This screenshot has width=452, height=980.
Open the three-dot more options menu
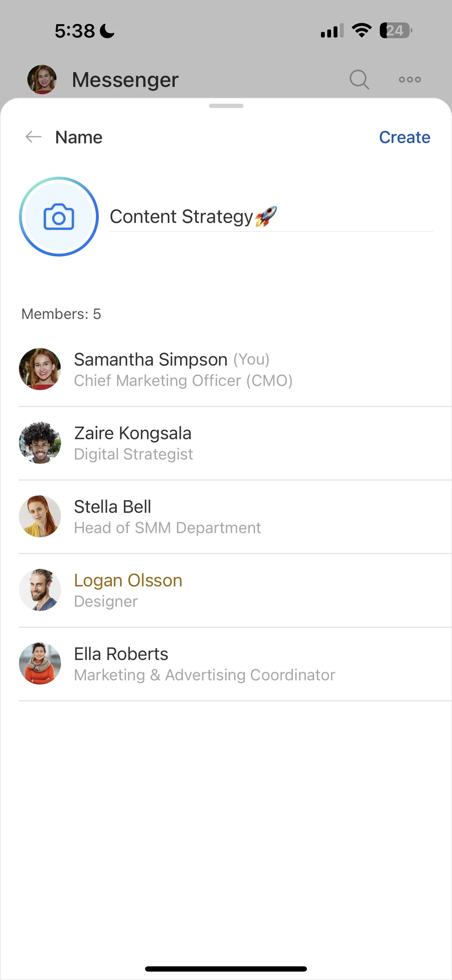point(410,80)
